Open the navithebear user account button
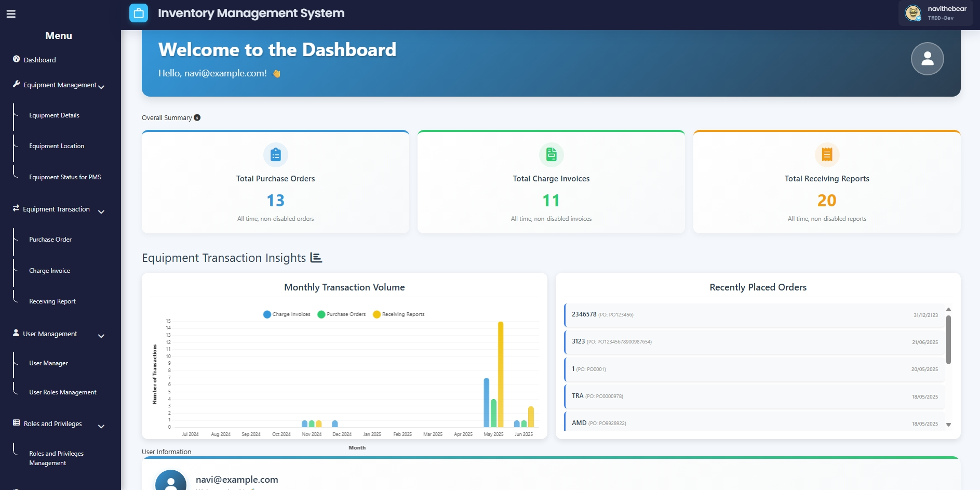Image resolution: width=980 pixels, height=490 pixels. [936, 13]
